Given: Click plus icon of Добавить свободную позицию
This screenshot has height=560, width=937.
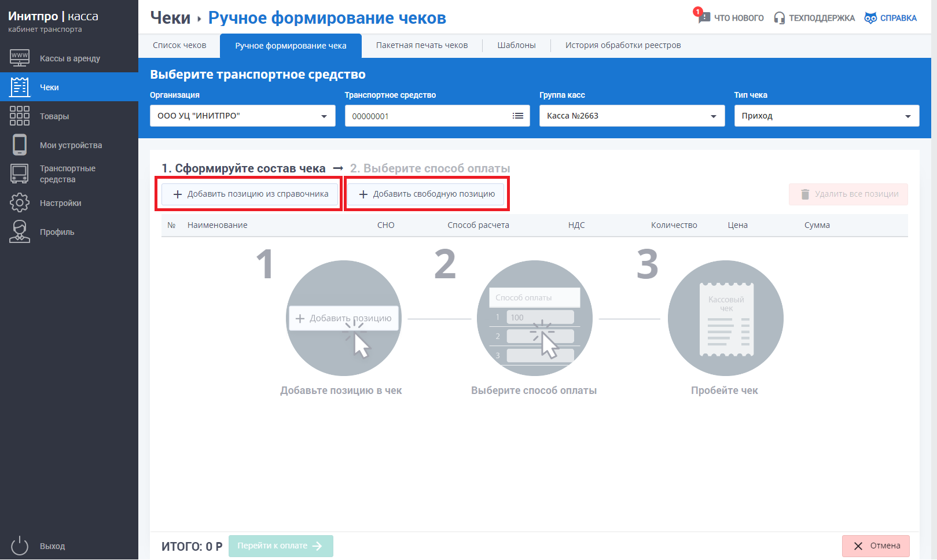Looking at the screenshot, I should pyautogui.click(x=363, y=194).
